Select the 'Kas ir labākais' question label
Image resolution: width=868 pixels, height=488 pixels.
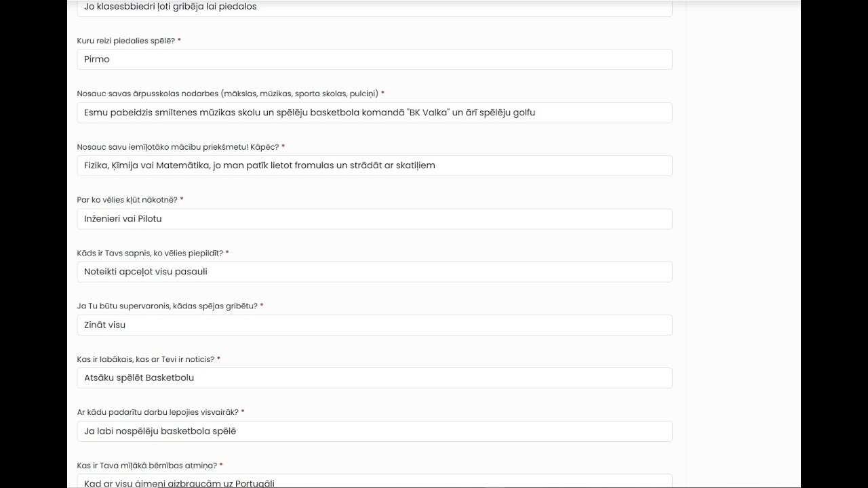146,359
